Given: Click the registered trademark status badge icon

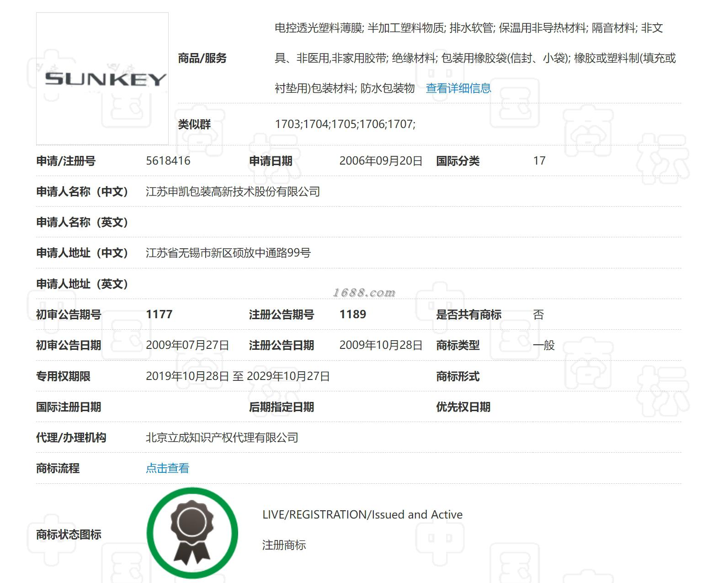Looking at the screenshot, I should point(192,533).
